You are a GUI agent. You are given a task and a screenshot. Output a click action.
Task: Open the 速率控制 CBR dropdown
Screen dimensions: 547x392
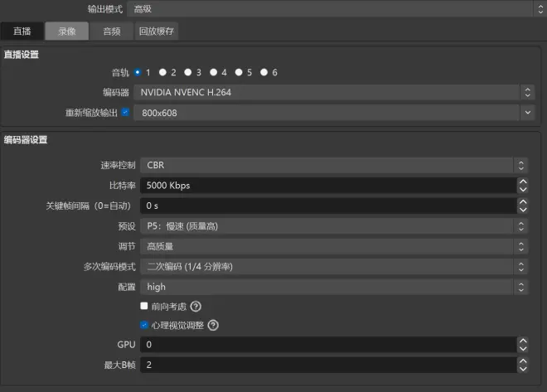pyautogui.click(x=334, y=165)
